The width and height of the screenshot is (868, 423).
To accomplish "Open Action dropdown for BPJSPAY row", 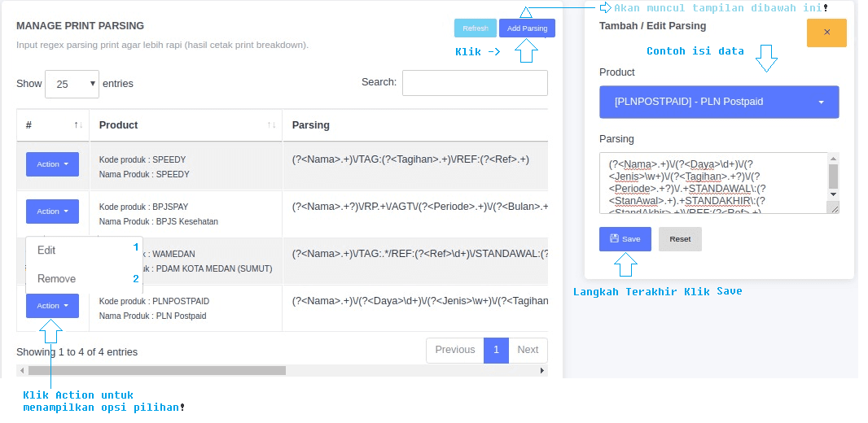I will tap(52, 211).
